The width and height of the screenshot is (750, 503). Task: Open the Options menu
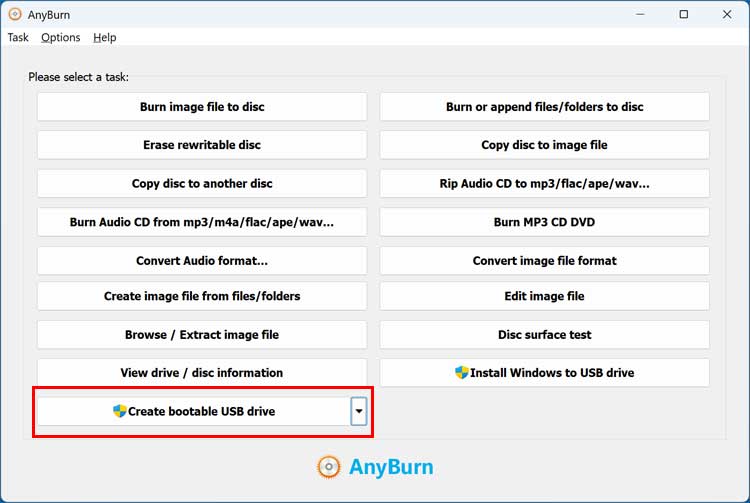click(x=61, y=37)
